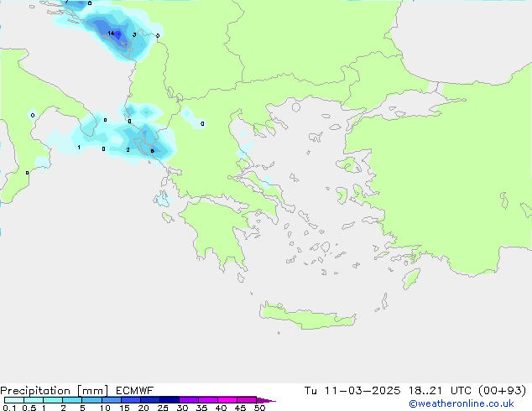
Task: Click the 40–45 mm magenta legend swatch
Action: click(x=227, y=400)
